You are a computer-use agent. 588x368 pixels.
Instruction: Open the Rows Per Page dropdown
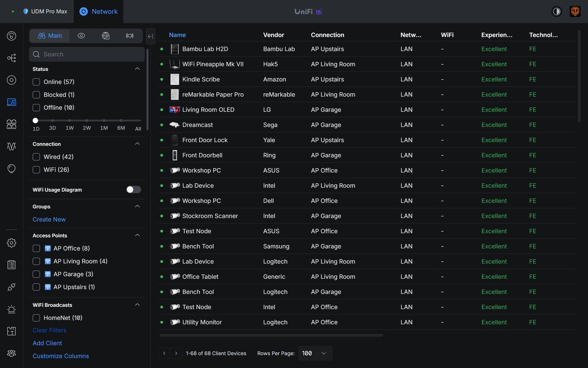tap(315, 353)
